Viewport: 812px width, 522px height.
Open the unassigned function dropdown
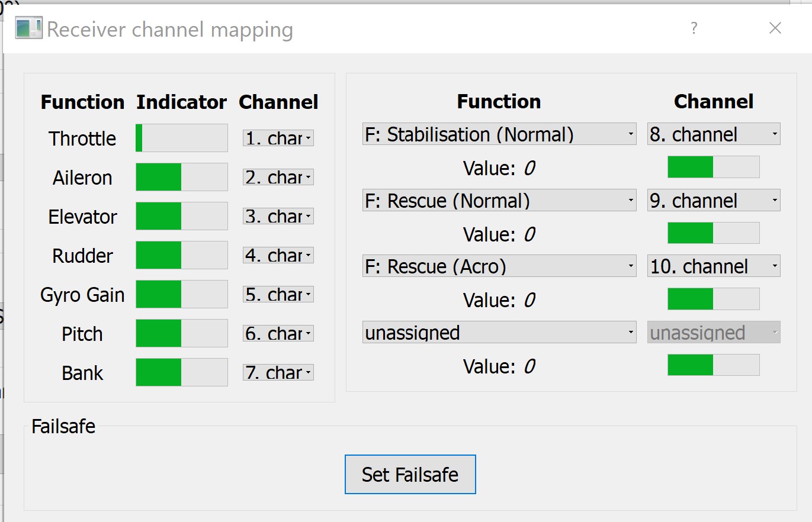(x=499, y=333)
